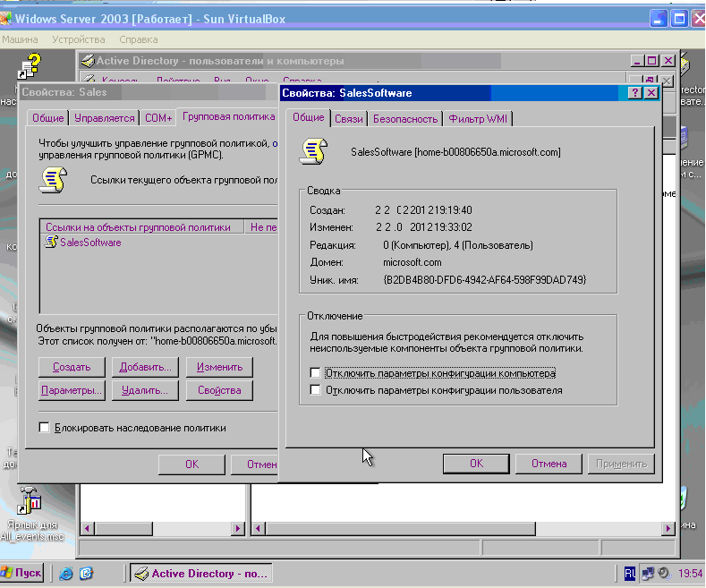Screen dimensions: 706x588
Task: Click the SalesSoftware scroll icon in properties dialog
Action: pos(313,152)
